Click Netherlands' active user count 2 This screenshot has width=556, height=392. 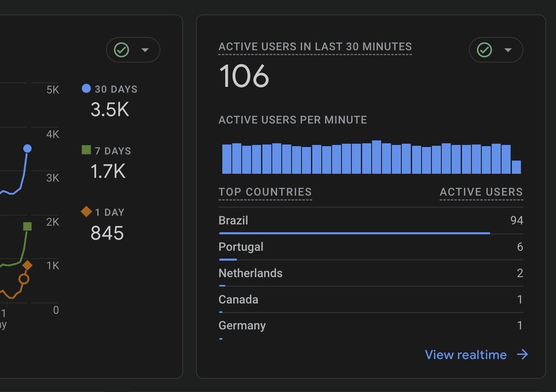coord(520,274)
